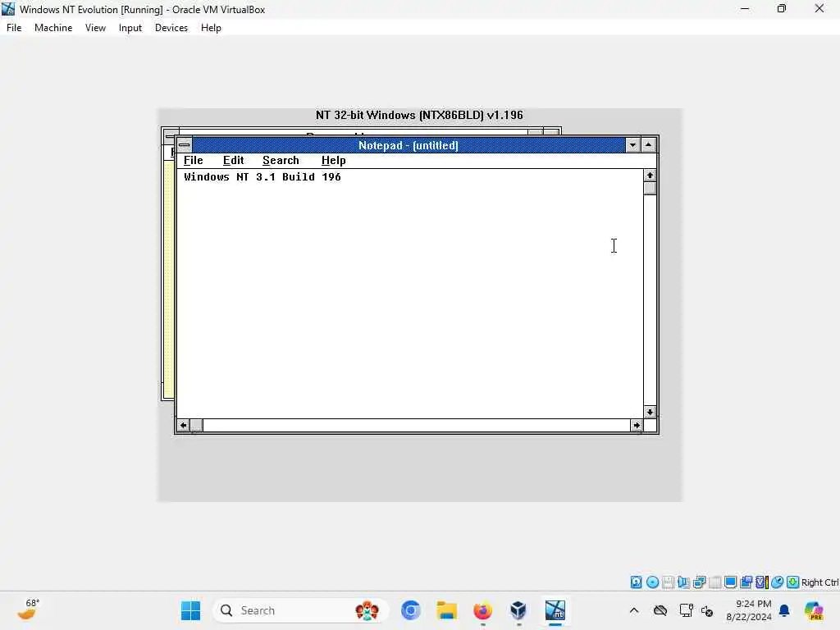Open the VirtualBox Machine menu

pyautogui.click(x=53, y=28)
